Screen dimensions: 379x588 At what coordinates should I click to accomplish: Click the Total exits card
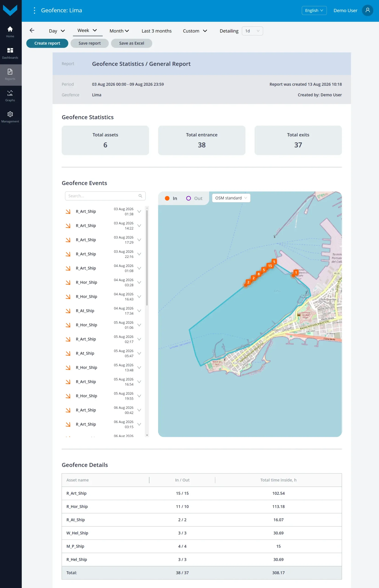tap(298, 140)
